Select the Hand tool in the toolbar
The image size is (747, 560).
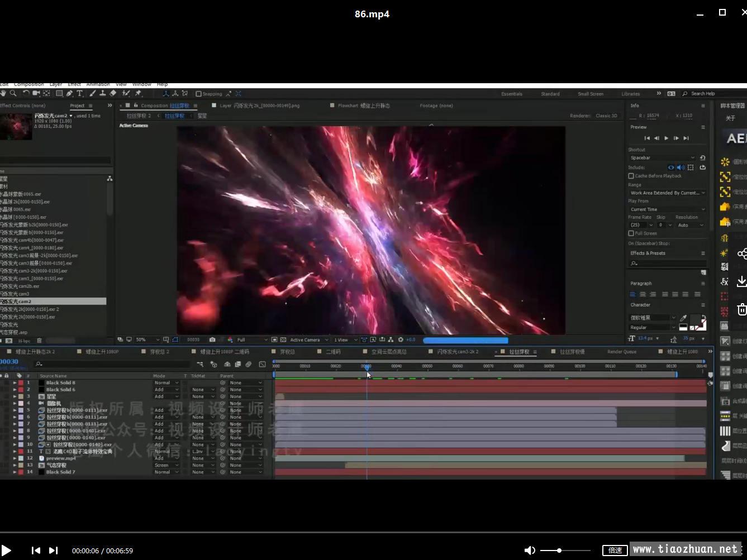pos(3,94)
